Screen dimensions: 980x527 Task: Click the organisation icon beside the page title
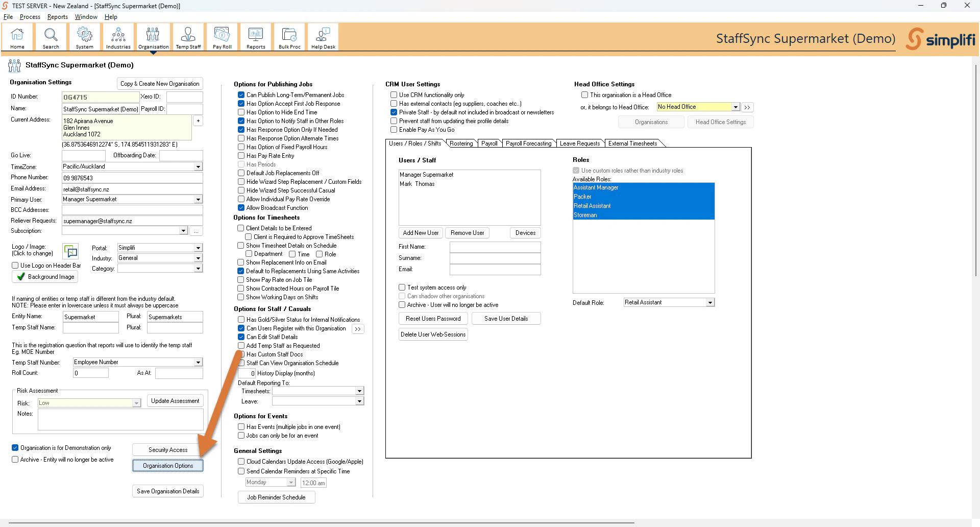tap(14, 65)
